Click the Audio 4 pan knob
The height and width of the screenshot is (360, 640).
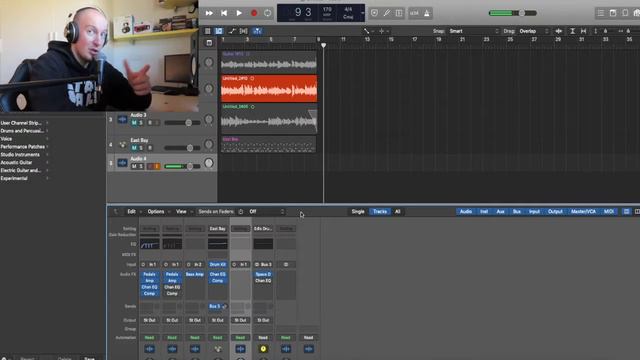pyautogui.click(x=209, y=163)
